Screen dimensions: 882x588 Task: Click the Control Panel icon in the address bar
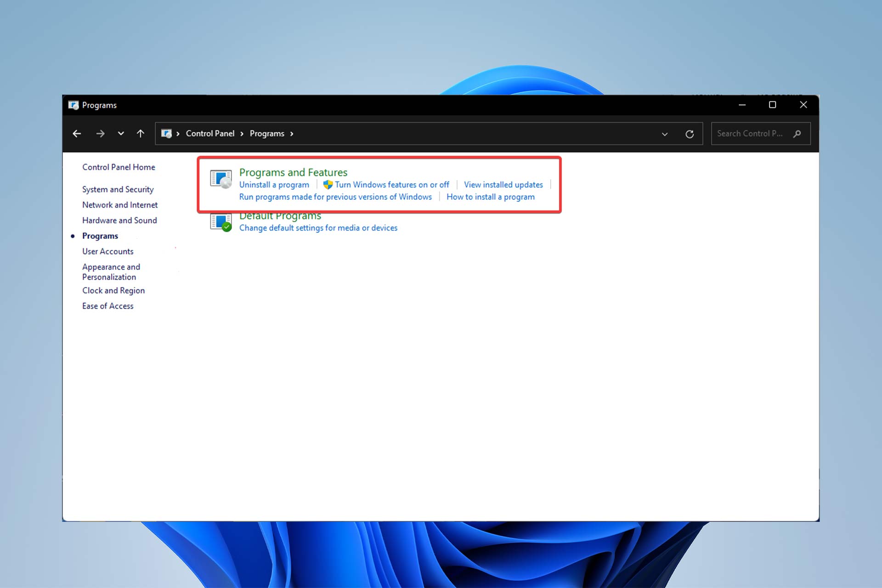167,133
